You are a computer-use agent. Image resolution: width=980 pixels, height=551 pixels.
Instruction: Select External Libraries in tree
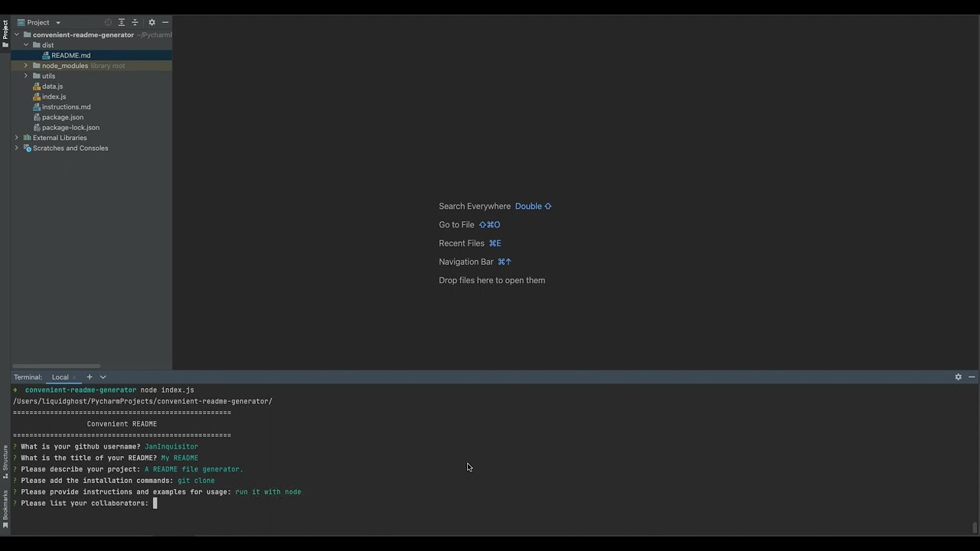(92, 138)
